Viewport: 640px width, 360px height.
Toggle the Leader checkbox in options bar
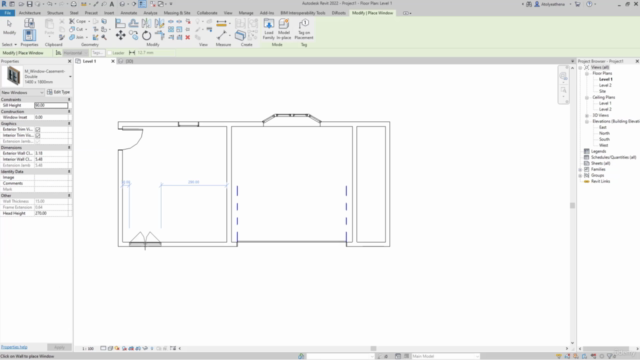(109, 53)
